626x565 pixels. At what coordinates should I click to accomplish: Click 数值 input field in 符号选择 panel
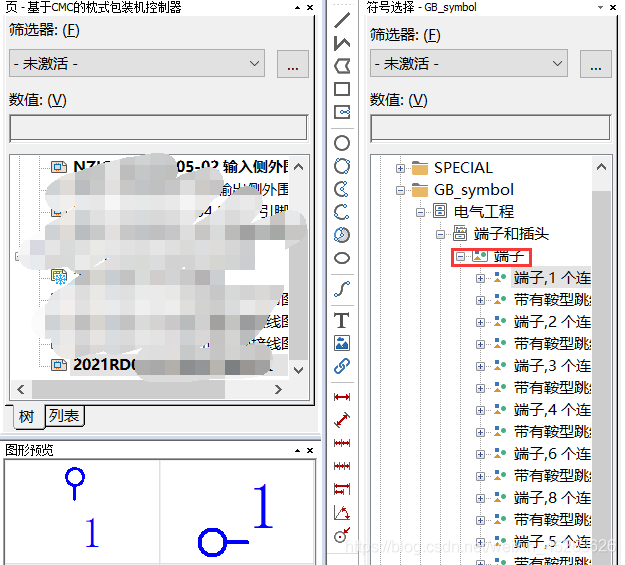[x=490, y=128]
